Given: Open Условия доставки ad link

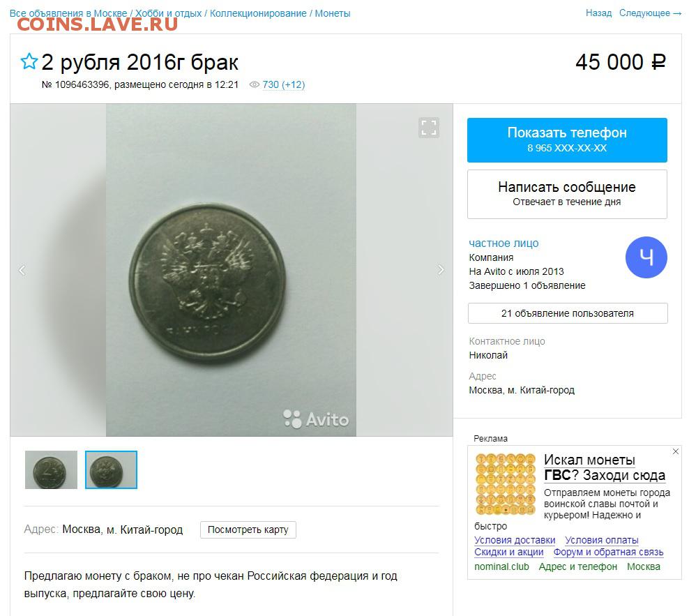Looking at the screenshot, I should tap(515, 540).
